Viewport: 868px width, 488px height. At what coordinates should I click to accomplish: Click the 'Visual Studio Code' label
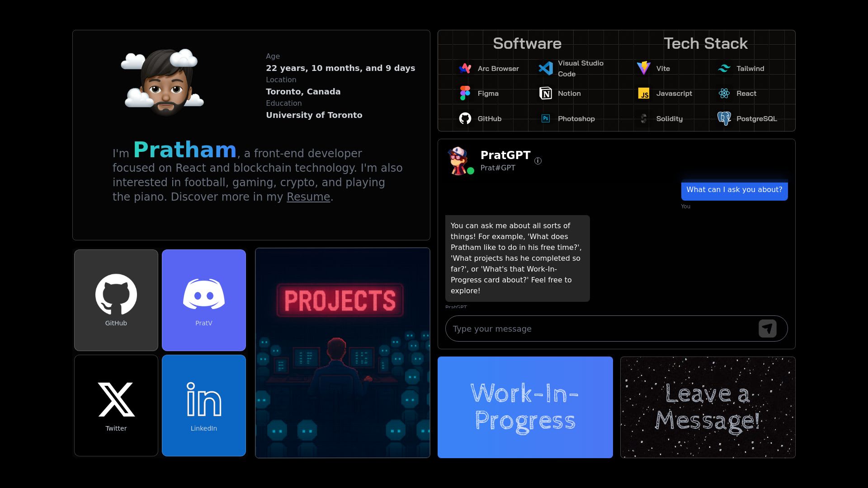(x=580, y=69)
